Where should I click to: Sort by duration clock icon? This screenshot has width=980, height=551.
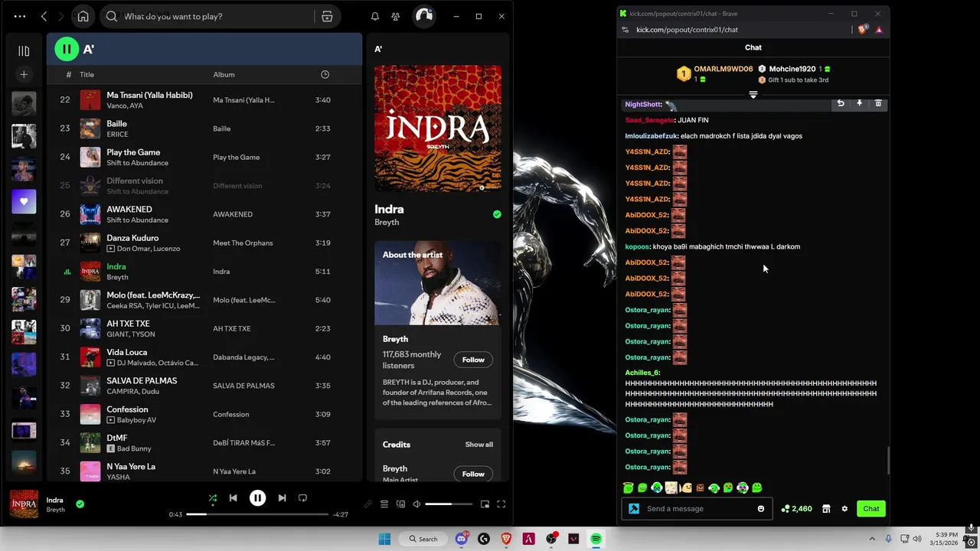tap(325, 74)
